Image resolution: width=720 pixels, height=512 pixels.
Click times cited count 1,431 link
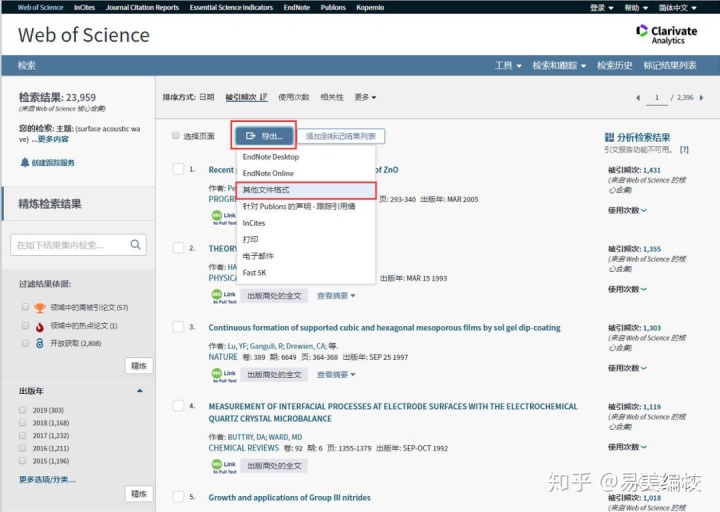(652, 170)
